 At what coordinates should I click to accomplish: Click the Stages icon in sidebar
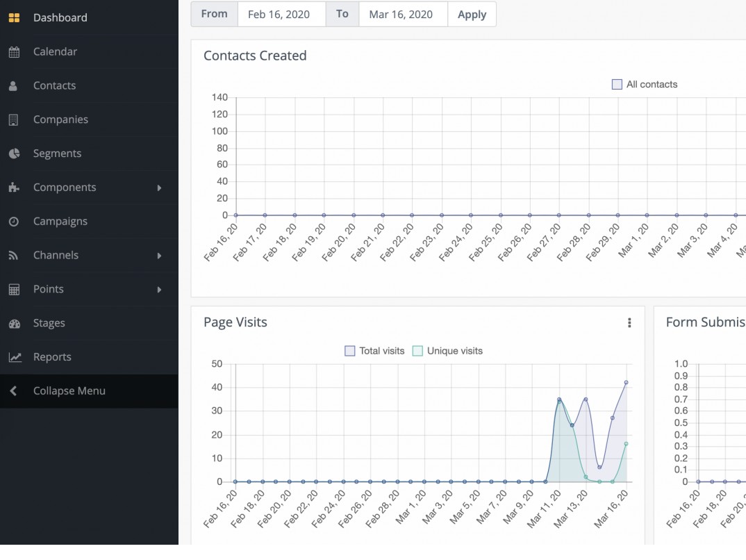15,322
